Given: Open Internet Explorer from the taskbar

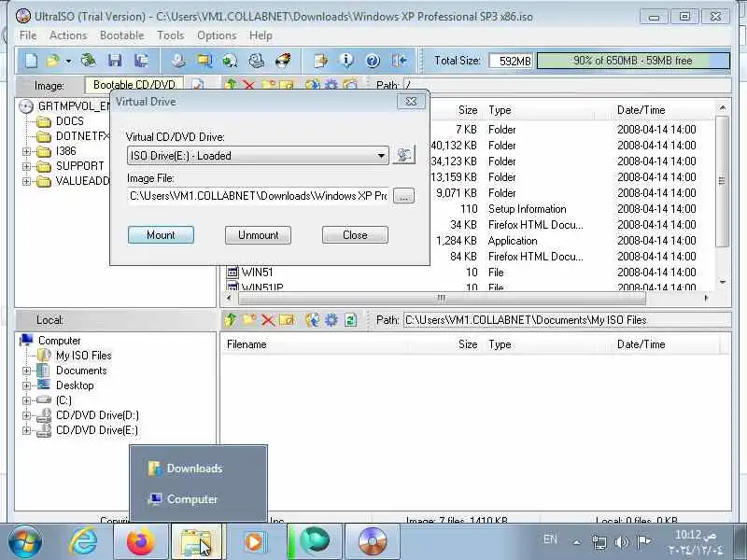Looking at the screenshot, I should point(83,541).
